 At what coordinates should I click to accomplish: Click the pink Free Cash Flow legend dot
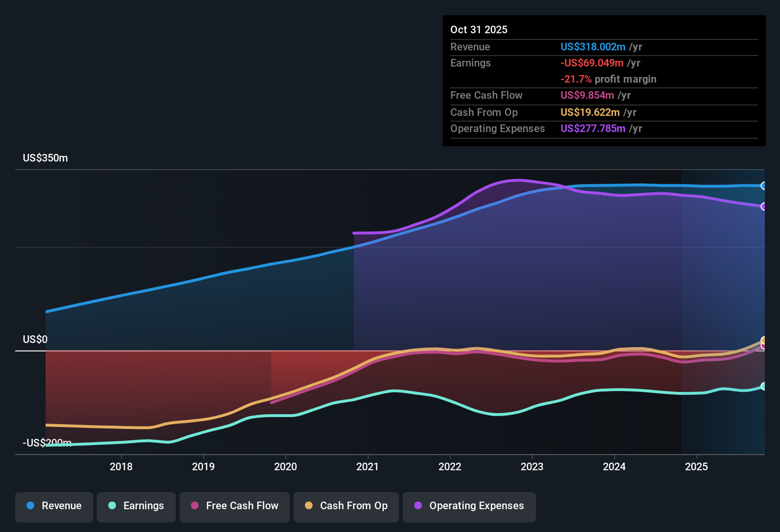tap(195, 506)
